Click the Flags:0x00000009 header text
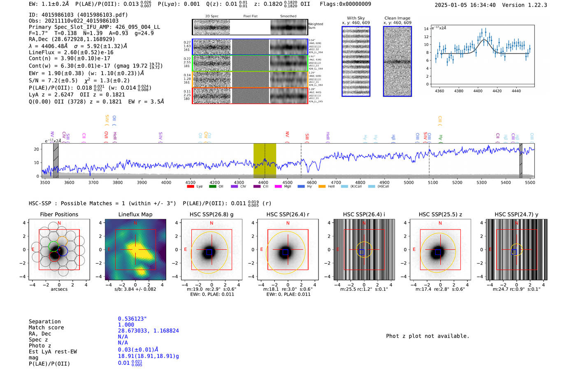The height and width of the screenshot is (392, 576). (x=345, y=4)
